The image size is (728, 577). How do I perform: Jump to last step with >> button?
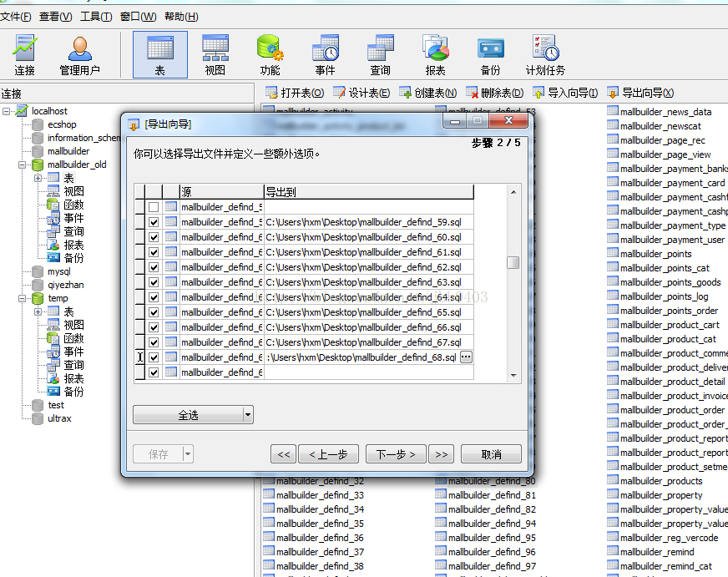point(441,454)
